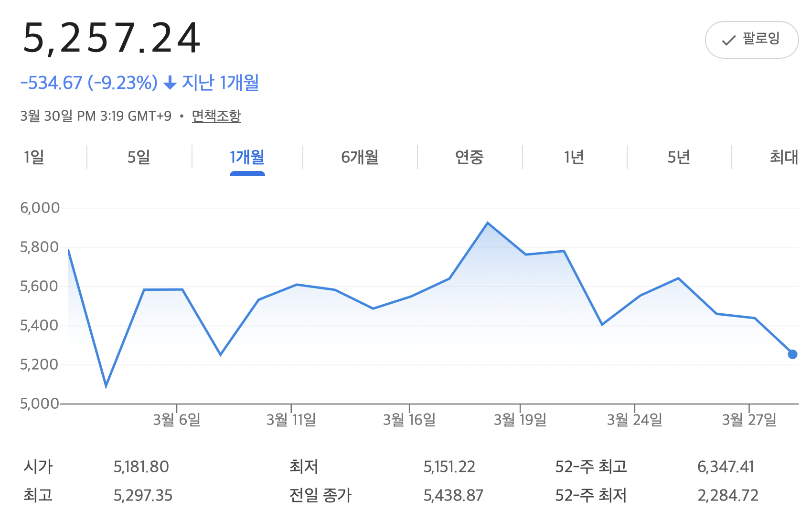Switch to the 1일 chart range tab
The height and width of the screenshot is (532, 811).
tap(34, 157)
